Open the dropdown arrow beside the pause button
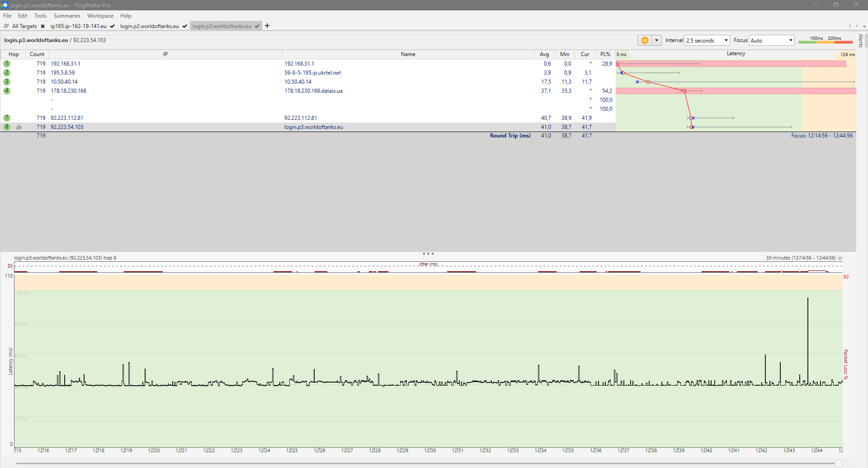Screen dimensions: 868x468 coord(657,40)
